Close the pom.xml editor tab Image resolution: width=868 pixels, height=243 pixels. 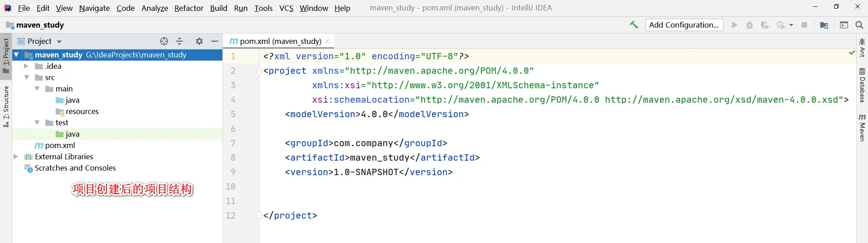pos(327,41)
